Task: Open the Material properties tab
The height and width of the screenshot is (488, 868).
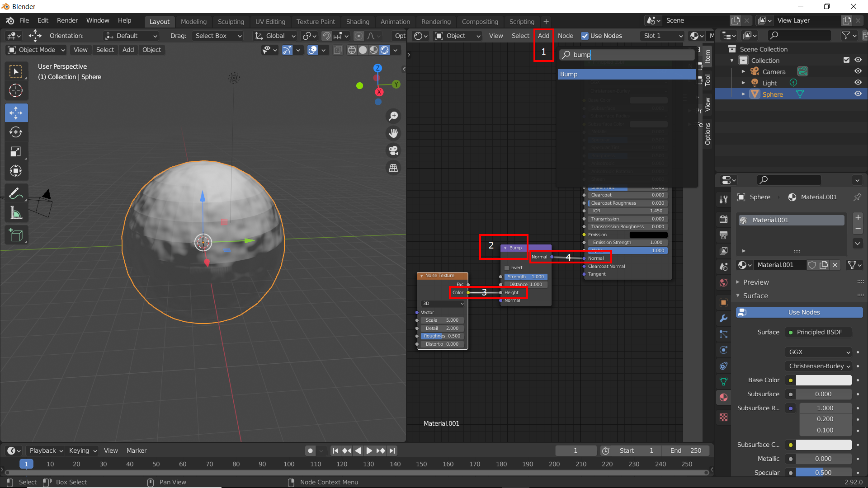Action: point(724,397)
